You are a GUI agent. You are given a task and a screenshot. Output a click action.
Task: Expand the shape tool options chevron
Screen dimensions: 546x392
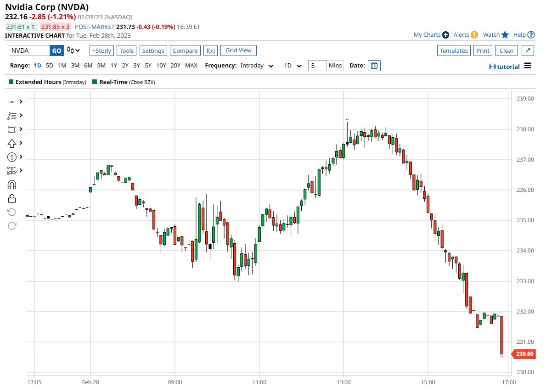pos(21,129)
